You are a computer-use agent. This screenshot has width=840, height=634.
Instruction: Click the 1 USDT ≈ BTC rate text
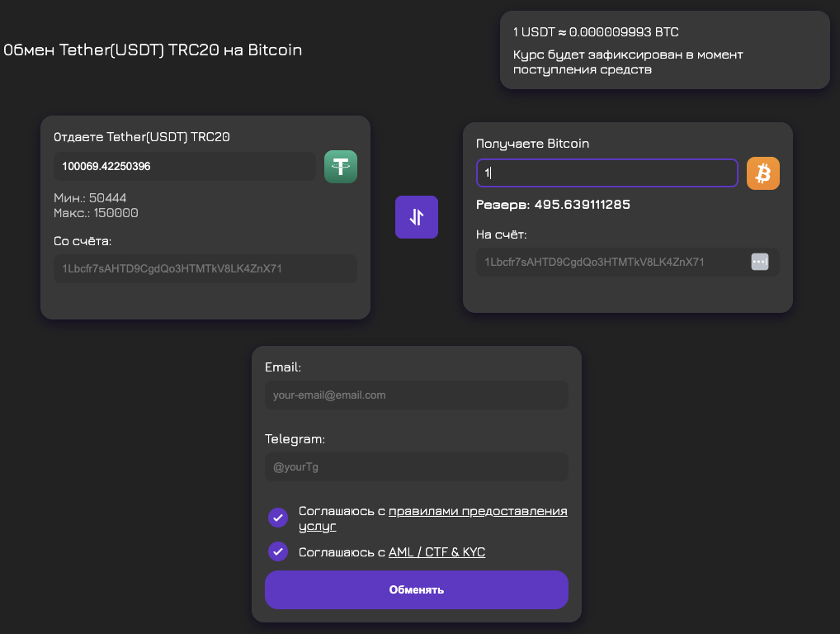point(596,32)
